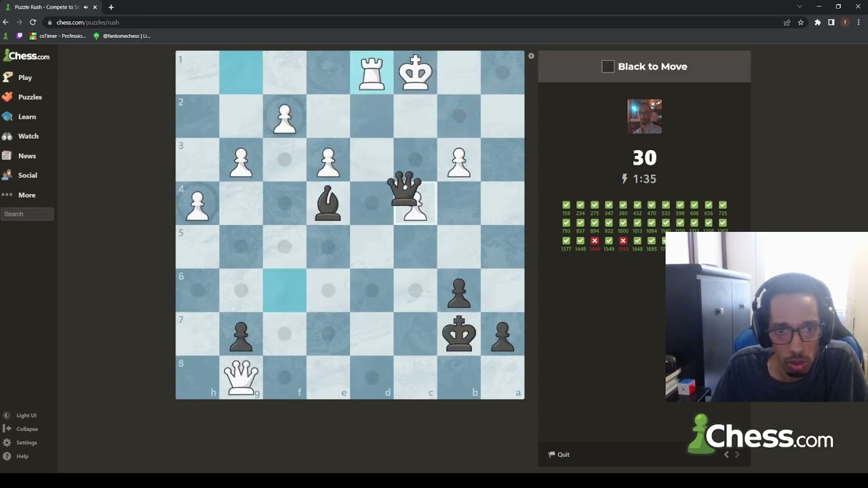Select the black pawn on g7
Screen dimensions: 868x488
point(241,335)
